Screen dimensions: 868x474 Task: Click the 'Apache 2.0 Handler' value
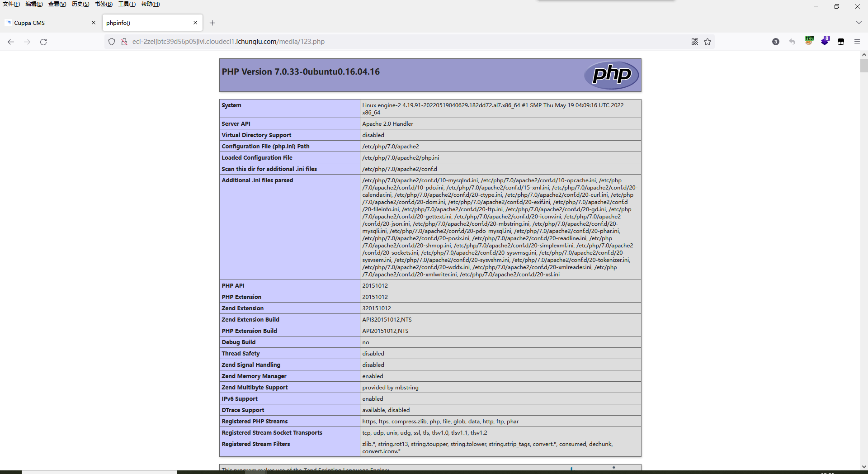(x=387, y=124)
